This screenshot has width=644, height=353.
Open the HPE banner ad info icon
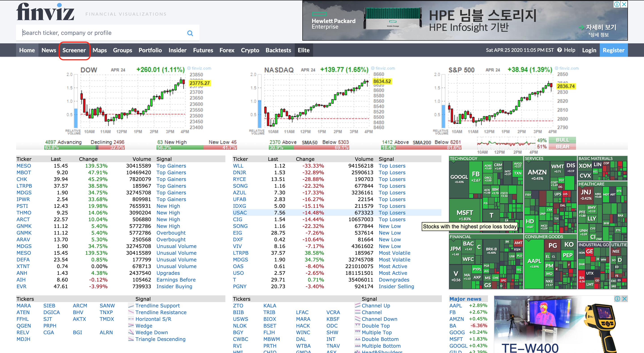617,4
